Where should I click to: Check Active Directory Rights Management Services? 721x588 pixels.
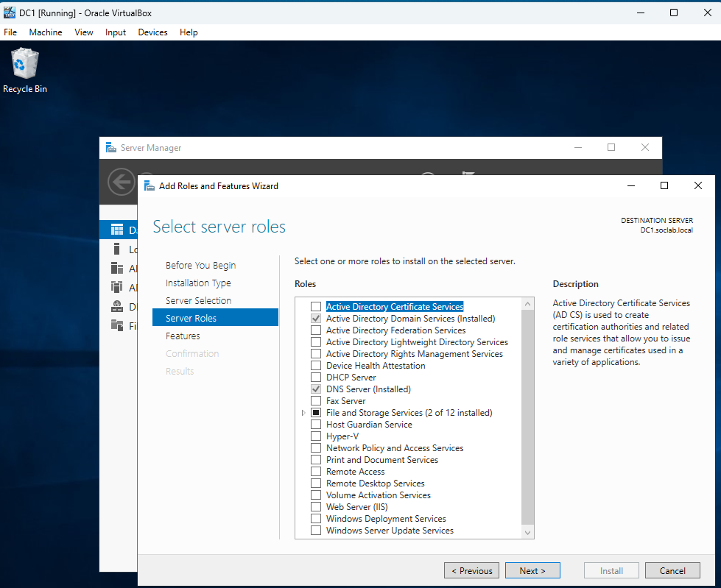point(316,354)
